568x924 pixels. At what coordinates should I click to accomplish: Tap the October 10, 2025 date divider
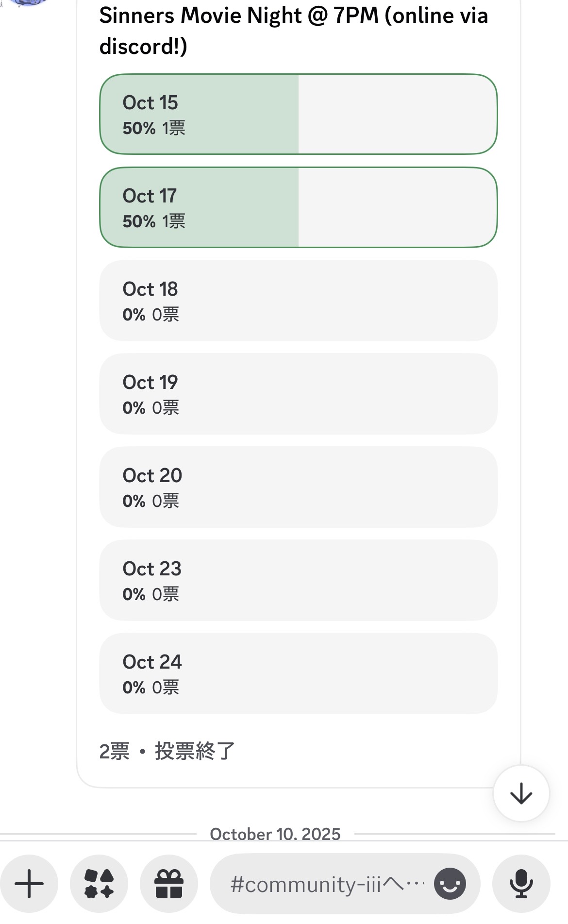[x=275, y=834]
